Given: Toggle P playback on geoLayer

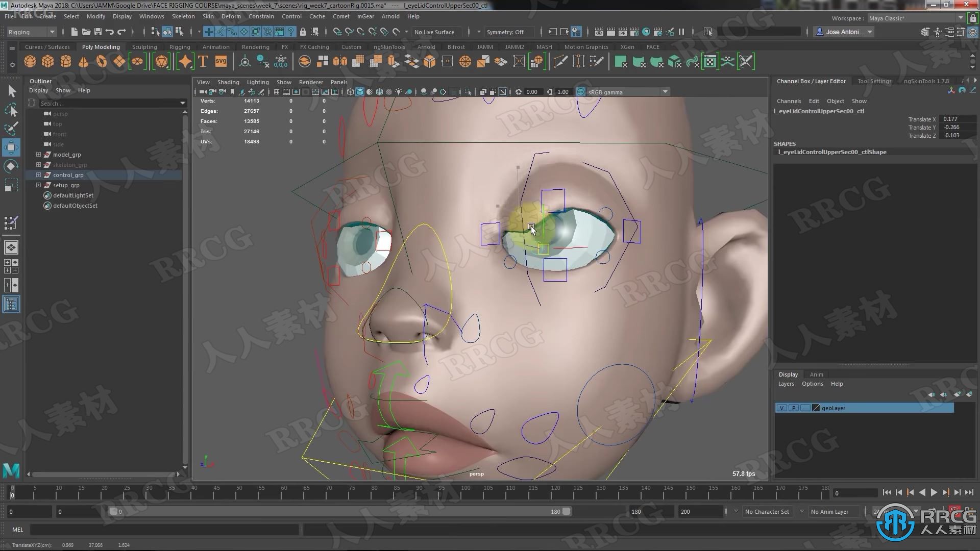Looking at the screenshot, I should pos(794,407).
